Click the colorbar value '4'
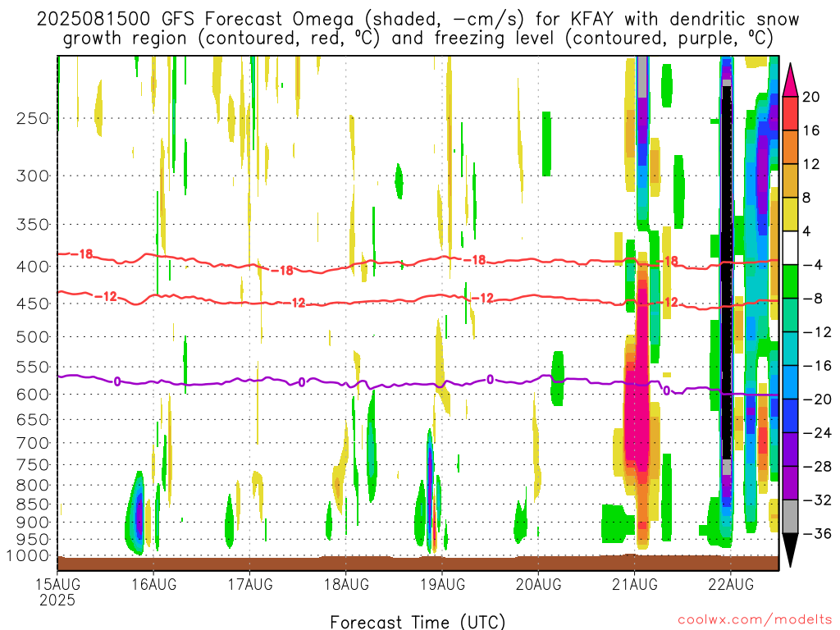 coord(807,232)
